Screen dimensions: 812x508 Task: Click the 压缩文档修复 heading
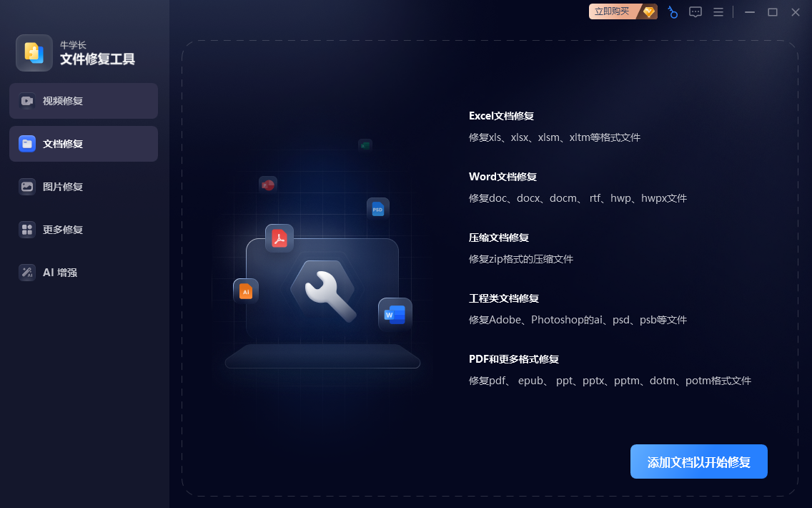499,238
